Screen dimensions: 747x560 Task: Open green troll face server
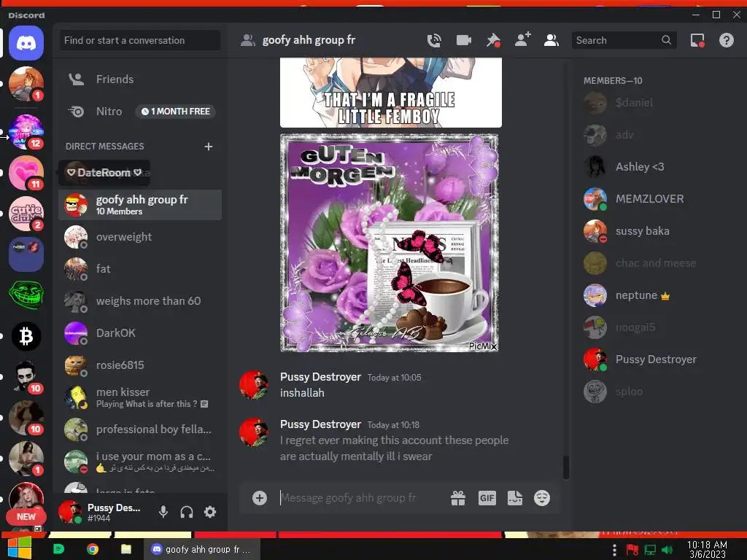(x=26, y=295)
